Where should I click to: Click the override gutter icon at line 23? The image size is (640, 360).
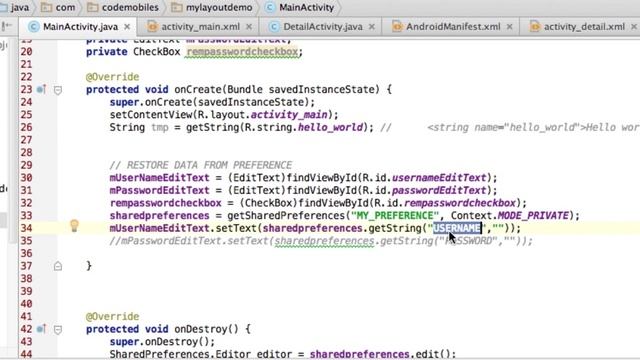pyautogui.click(x=41, y=89)
